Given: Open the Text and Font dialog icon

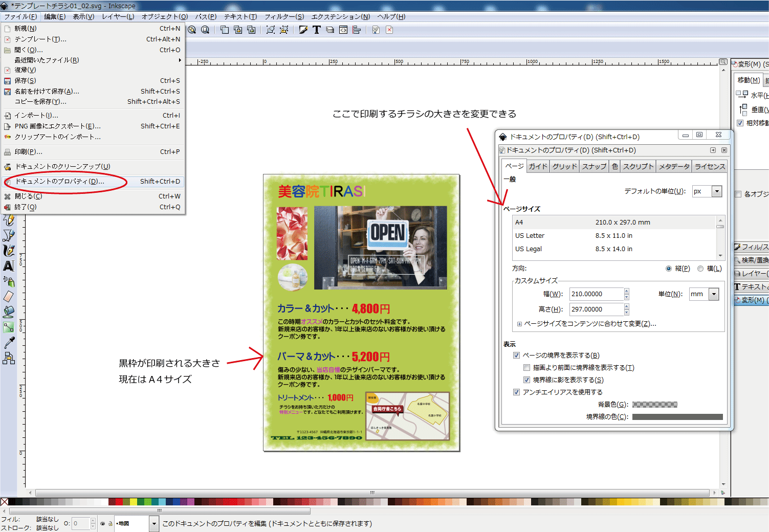Looking at the screenshot, I should 317,30.
